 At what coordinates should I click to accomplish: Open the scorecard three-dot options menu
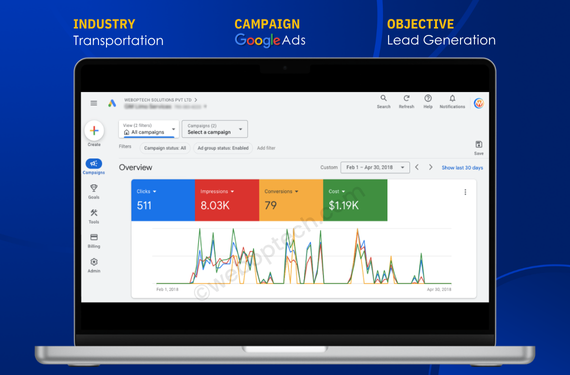click(465, 192)
